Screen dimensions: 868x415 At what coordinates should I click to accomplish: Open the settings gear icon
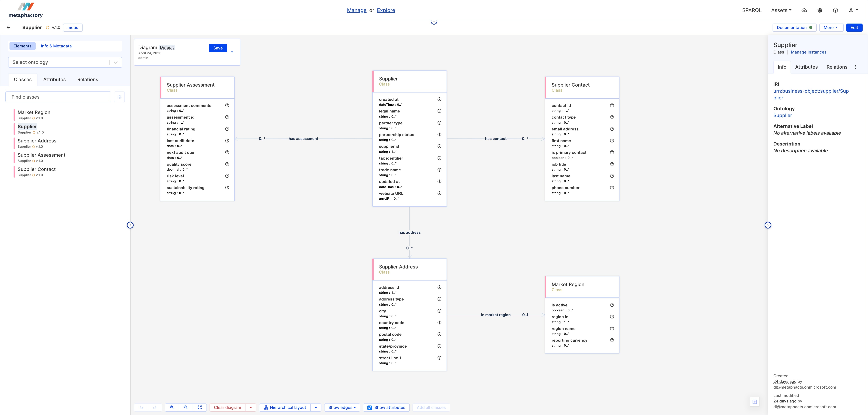(820, 11)
